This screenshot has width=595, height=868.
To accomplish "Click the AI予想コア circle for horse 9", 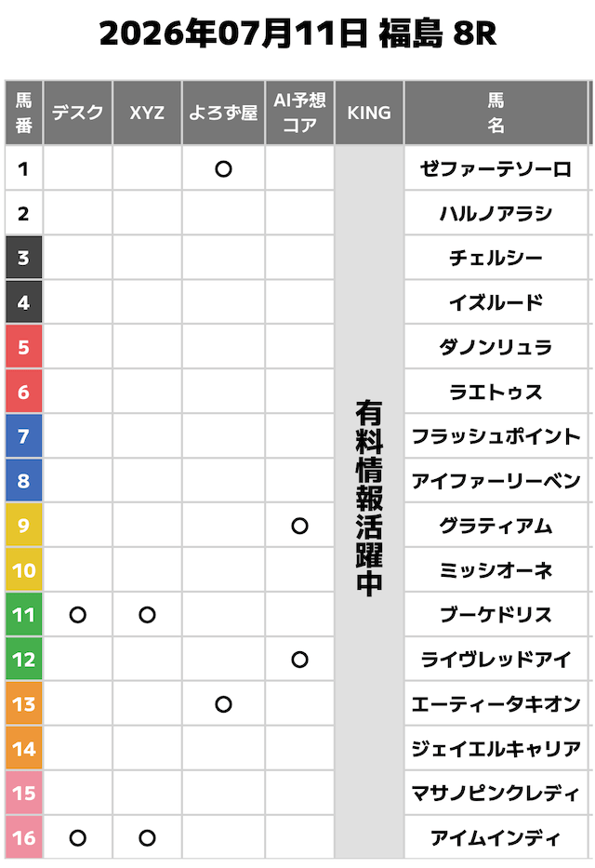I will [299, 526].
